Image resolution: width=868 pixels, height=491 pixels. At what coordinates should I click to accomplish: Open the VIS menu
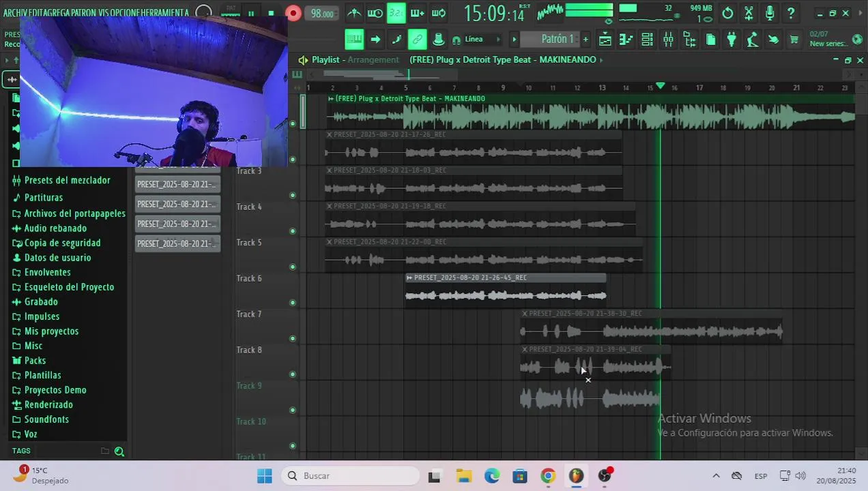pyautogui.click(x=105, y=13)
